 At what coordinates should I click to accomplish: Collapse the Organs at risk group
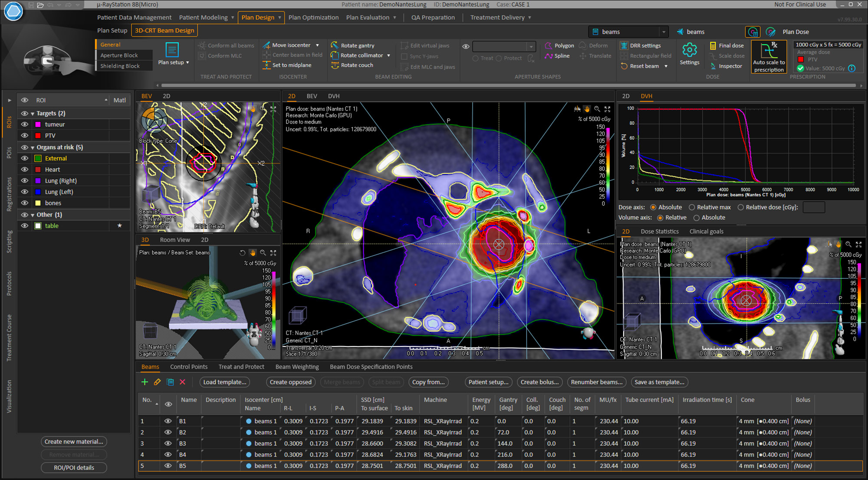click(x=33, y=147)
